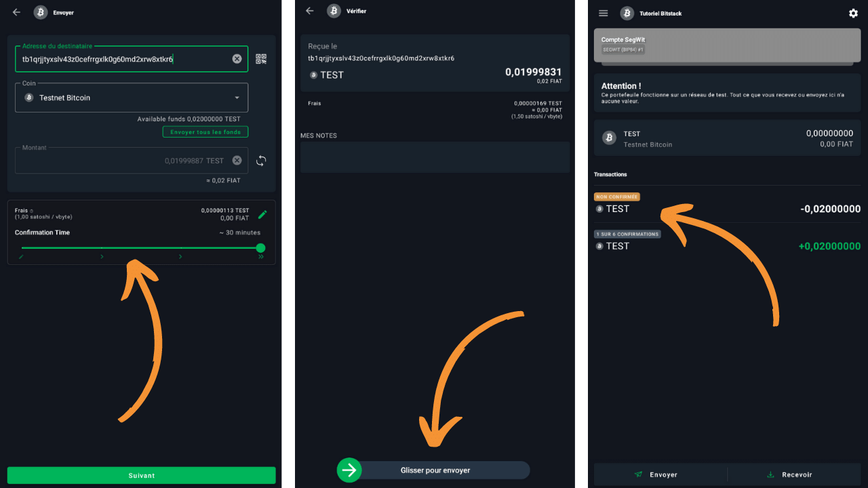Go back from the Vérifier screen
The image size is (868, 488).
point(310,11)
